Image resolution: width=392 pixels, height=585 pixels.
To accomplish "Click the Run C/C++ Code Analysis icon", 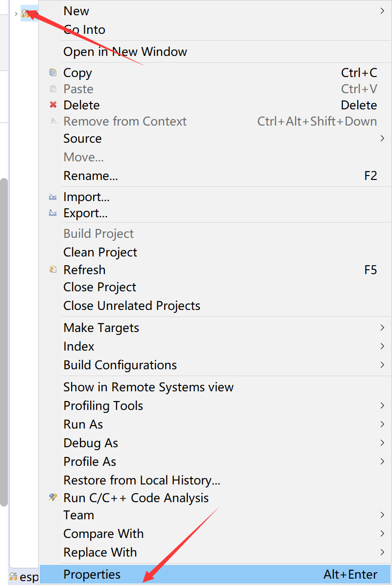I will click(x=53, y=498).
